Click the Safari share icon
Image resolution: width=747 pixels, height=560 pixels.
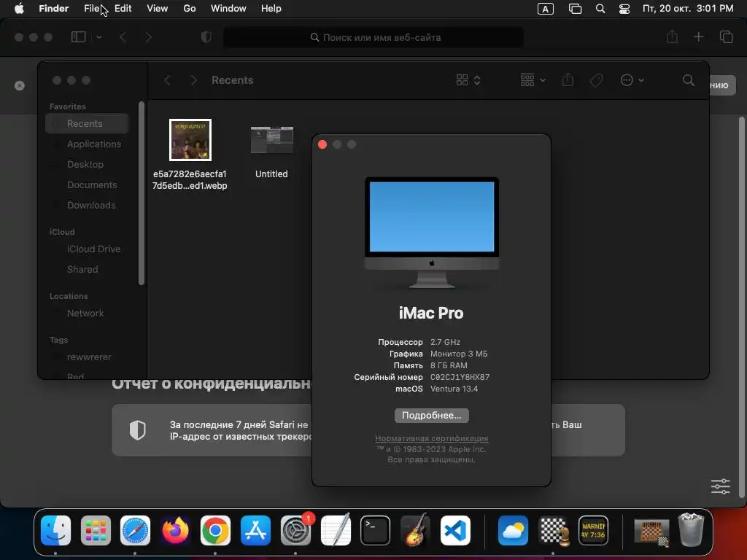(x=672, y=36)
